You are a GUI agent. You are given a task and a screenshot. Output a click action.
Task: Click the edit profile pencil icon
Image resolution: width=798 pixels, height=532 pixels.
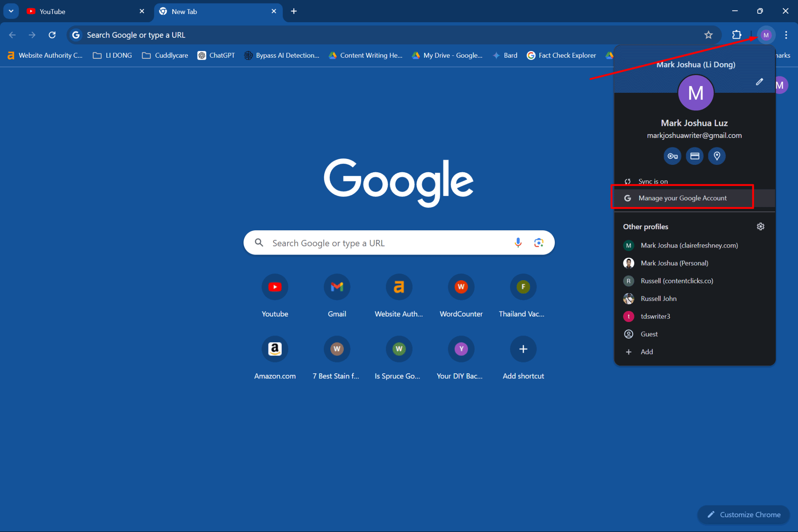[x=759, y=82]
